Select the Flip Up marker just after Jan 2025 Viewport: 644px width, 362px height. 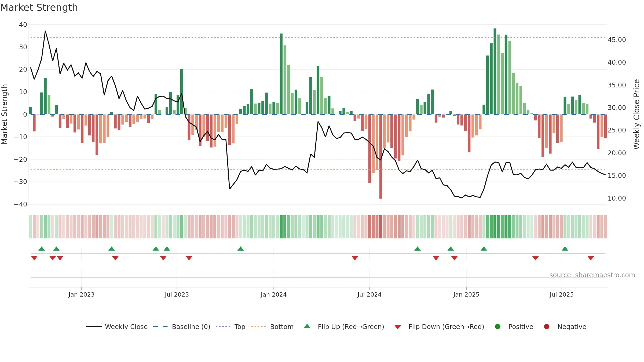(x=484, y=249)
